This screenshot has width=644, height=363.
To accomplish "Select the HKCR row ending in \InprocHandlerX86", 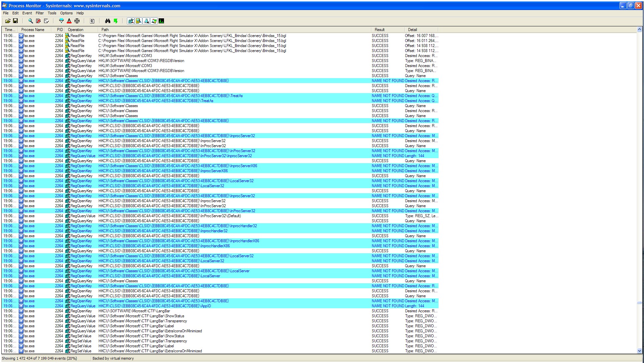I will point(220,246).
